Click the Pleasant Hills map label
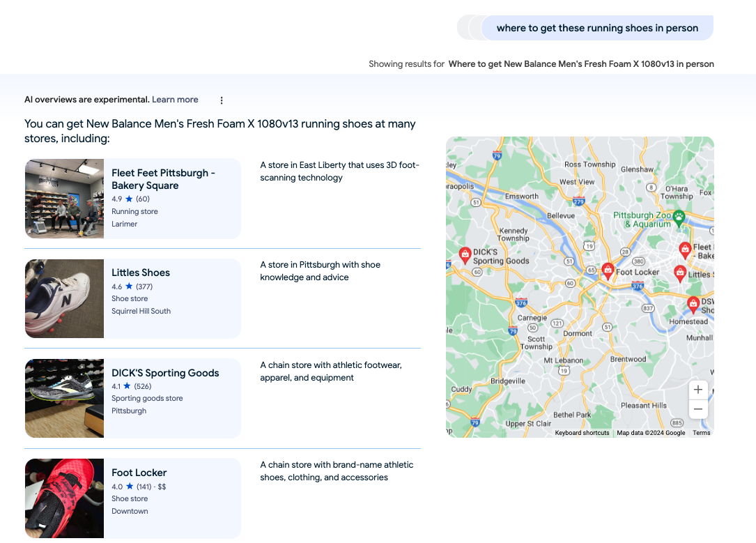Screen dimensions: 756x543 pos(644,406)
